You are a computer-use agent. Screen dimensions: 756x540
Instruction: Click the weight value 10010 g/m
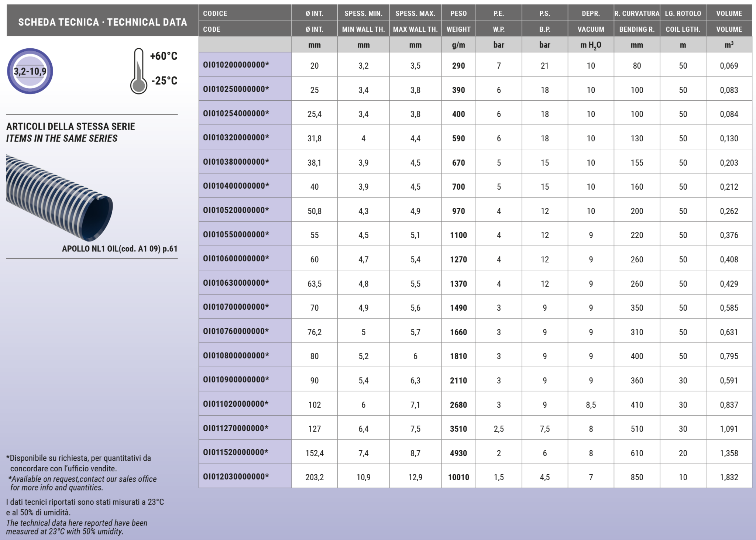click(458, 477)
